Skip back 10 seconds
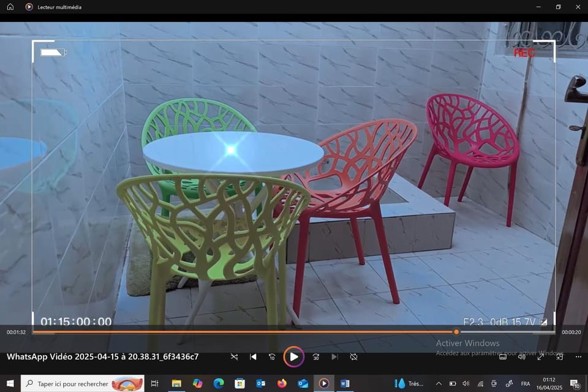The height and width of the screenshot is (392, 588). point(272,356)
